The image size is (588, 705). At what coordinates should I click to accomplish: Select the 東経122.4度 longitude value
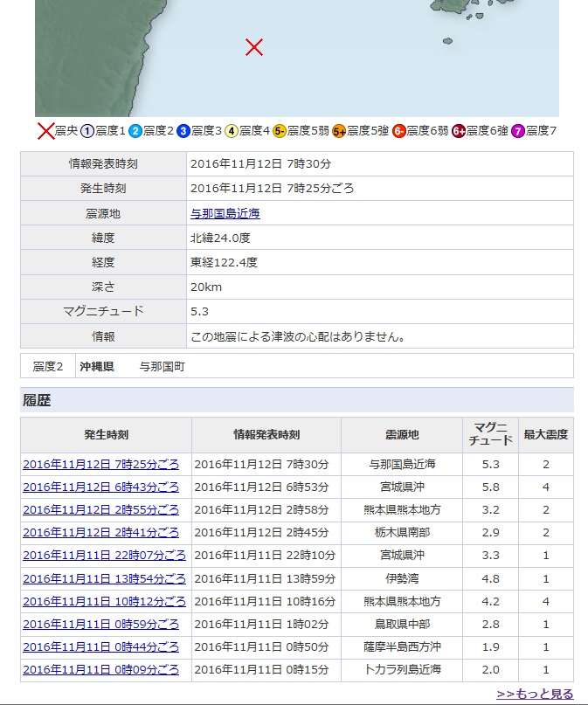click(x=224, y=262)
